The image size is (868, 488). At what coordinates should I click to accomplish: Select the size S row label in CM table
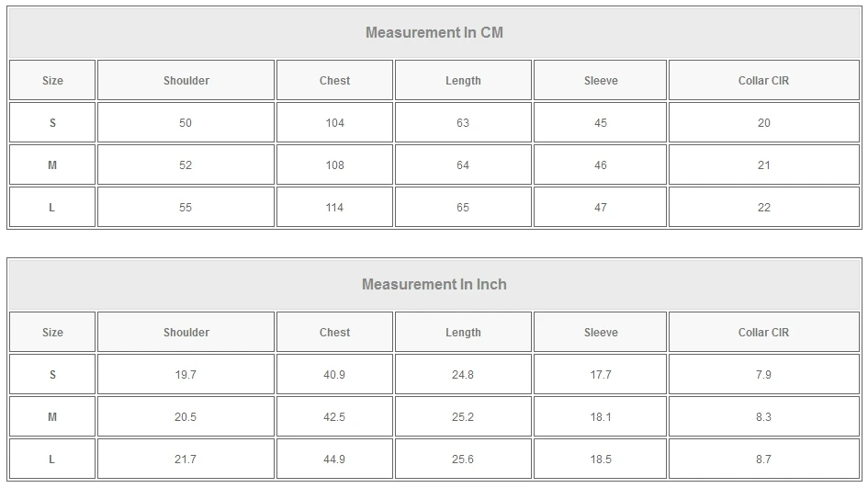52,122
